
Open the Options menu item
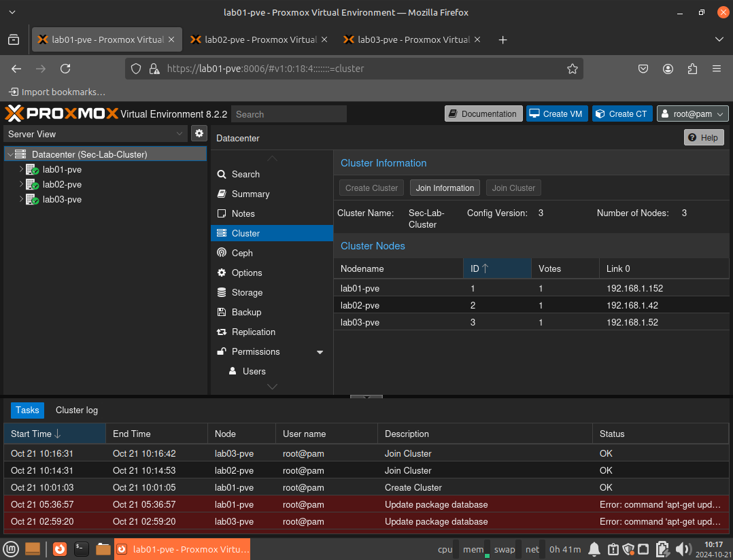(x=271, y=273)
